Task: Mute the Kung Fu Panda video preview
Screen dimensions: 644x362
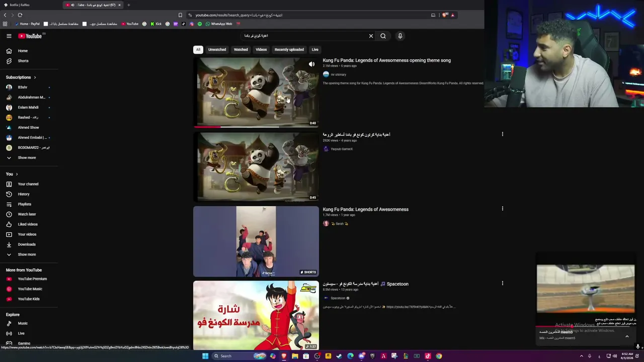Action: coord(311,64)
